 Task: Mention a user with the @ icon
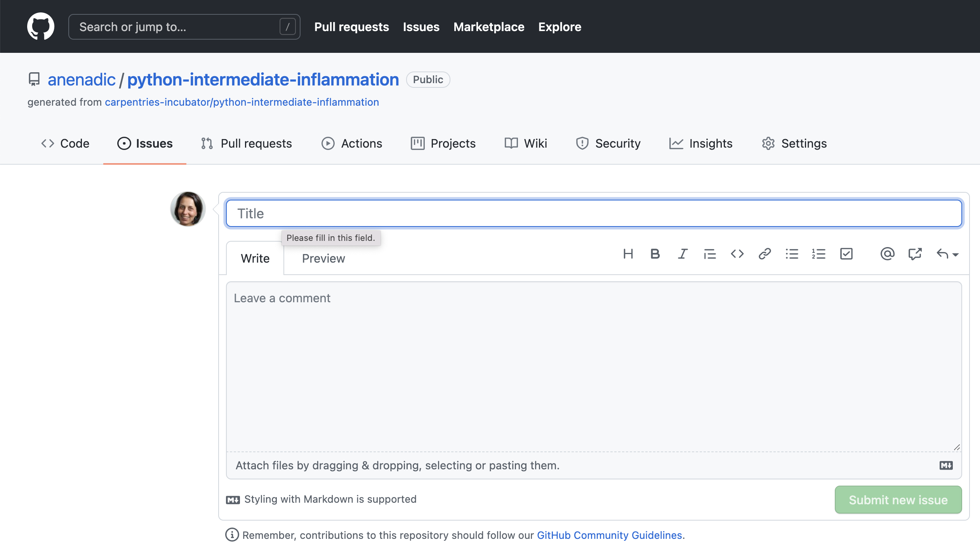coord(886,254)
